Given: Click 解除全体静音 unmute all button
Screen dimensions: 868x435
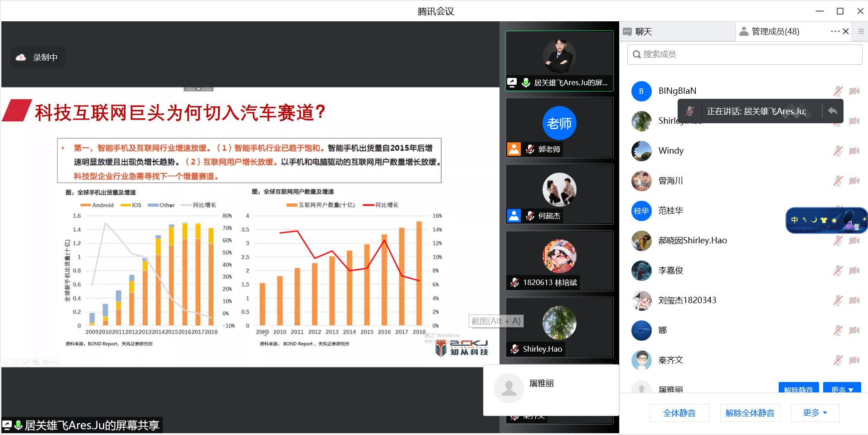Looking at the screenshot, I should (x=750, y=413).
